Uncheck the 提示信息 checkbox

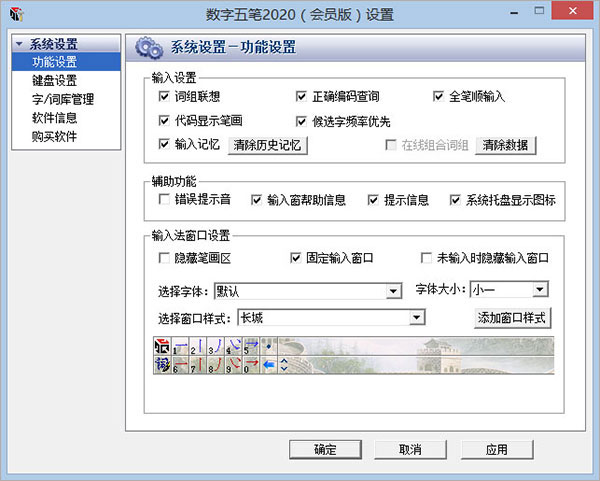pos(373,200)
